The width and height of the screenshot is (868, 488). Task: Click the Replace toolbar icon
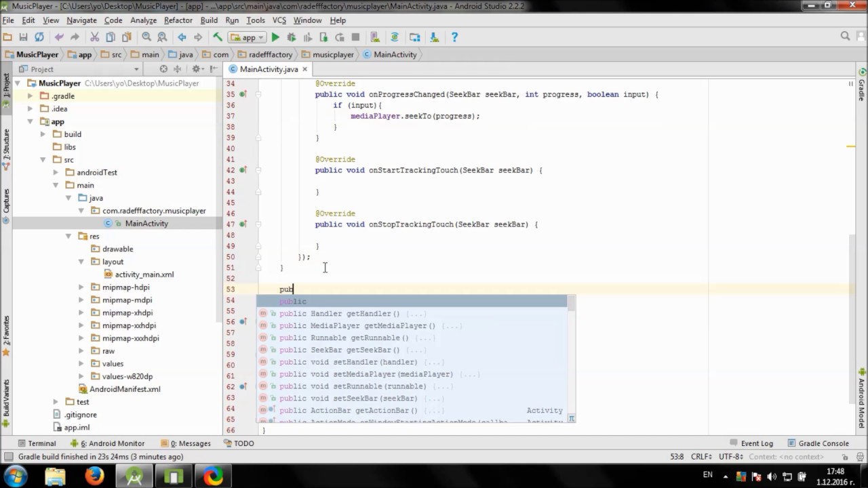coord(162,37)
